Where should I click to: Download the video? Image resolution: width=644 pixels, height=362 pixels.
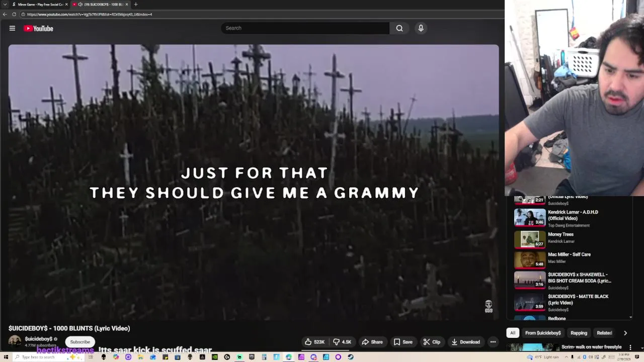466,342
